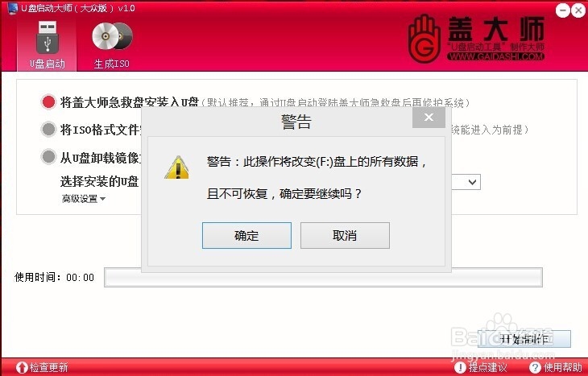Open the 生成ISO disc icon tab
Viewport: 588px width, 376px height.
tap(112, 36)
